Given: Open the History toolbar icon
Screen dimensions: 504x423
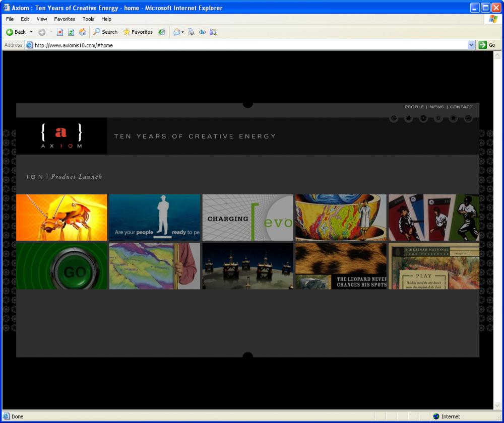Looking at the screenshot, I should [x=162, y=32].
